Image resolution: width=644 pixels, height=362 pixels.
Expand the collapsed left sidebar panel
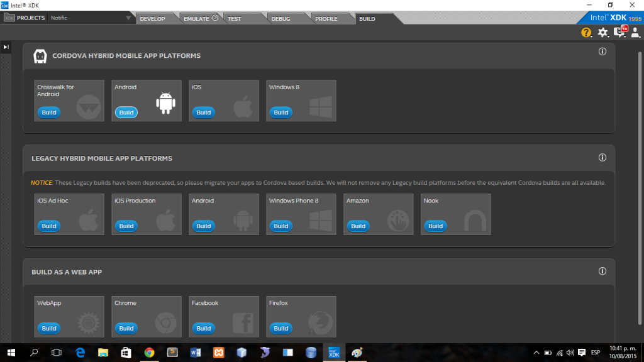[6, 47]
